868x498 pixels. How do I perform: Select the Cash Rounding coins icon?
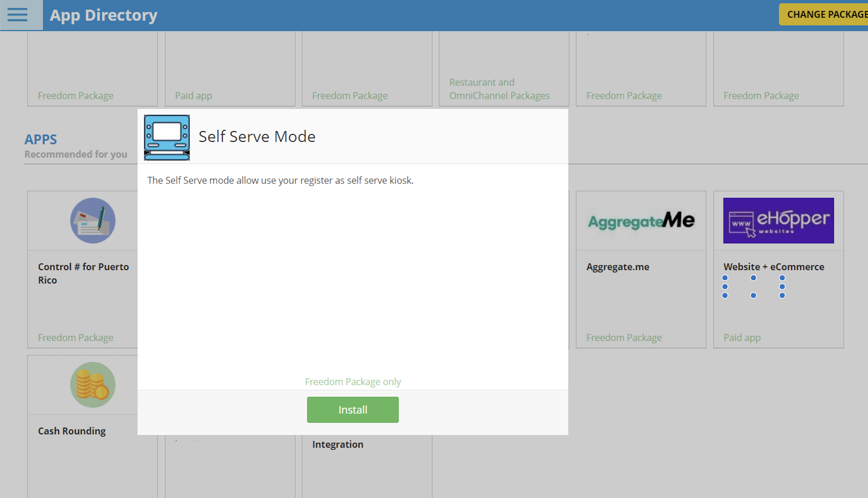(x=93, y=385)
